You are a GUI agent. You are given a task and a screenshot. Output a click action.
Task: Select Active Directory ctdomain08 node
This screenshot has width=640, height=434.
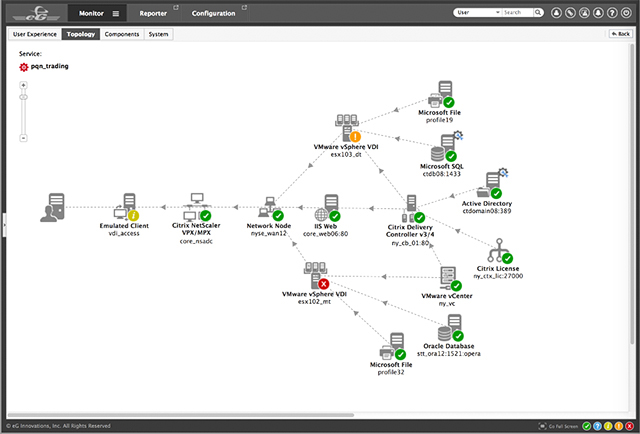click(x=490, y=185)
